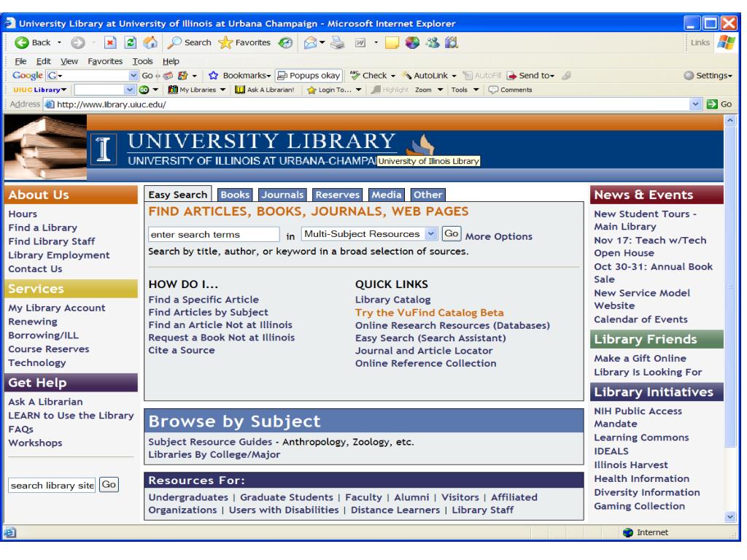Click the Comments speech bubble icon
The width and height of the screenshot is (747, 560).
click(494, 90)
